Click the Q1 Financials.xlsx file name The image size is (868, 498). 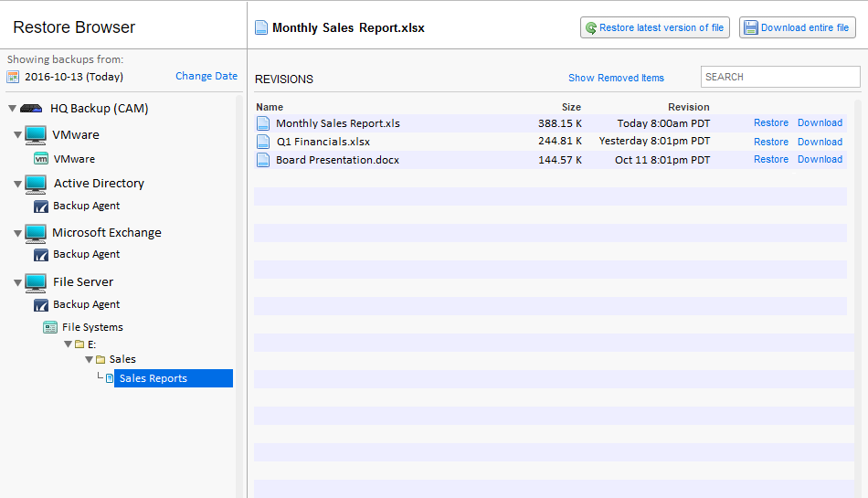[323, 142]
